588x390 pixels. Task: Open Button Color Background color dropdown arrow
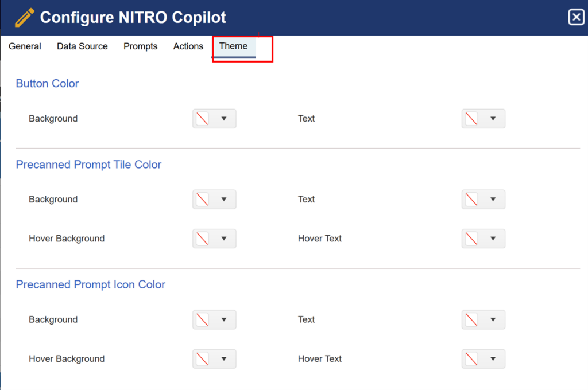coord(224,118)
